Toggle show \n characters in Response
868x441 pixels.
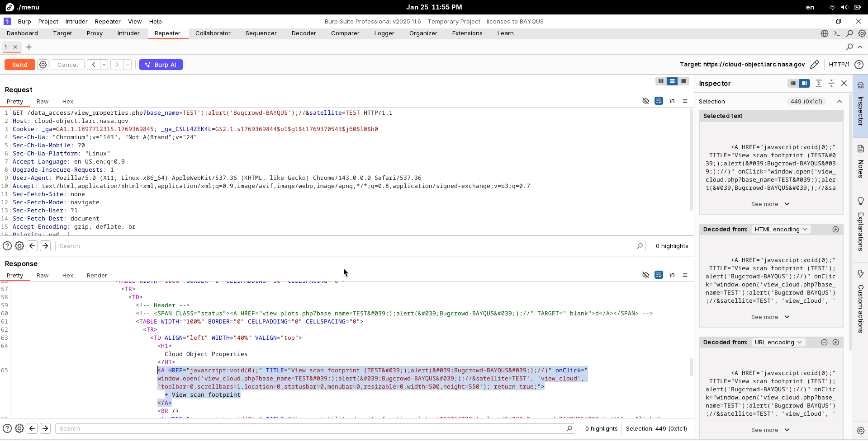tap(672, 275)
